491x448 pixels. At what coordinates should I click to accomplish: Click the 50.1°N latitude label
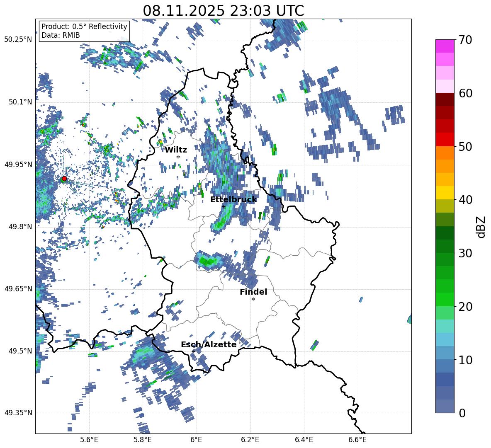click(20, 102)
